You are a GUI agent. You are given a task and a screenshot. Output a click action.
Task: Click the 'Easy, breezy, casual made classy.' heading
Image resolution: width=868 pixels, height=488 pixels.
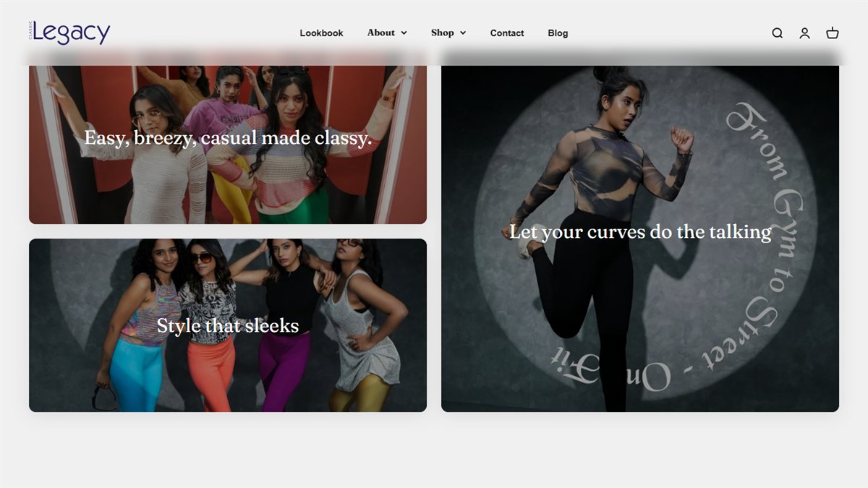pos(228,137)
